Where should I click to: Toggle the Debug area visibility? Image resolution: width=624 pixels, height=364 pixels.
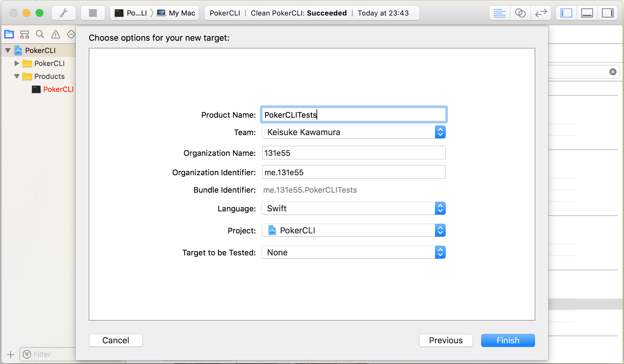587,13
